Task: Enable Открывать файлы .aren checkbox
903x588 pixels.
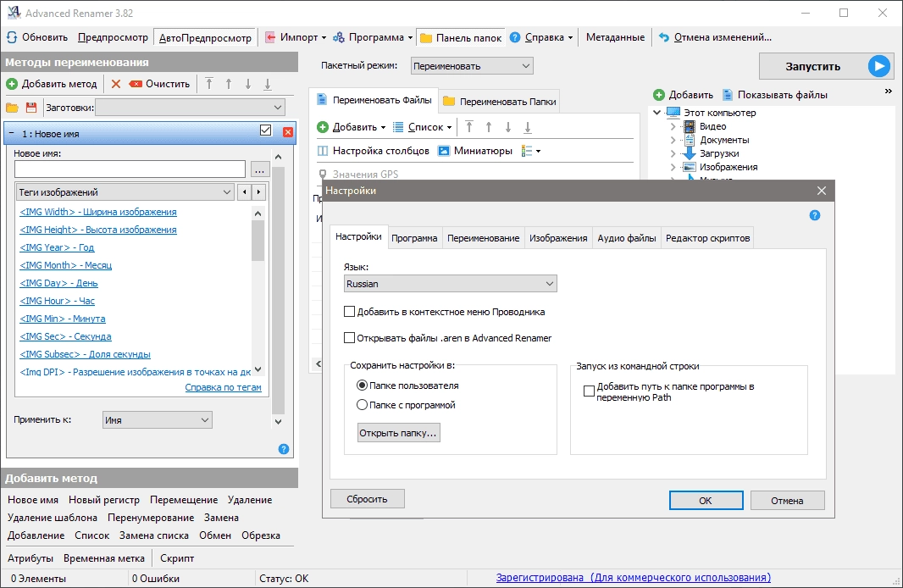Action: click(349, 338)
